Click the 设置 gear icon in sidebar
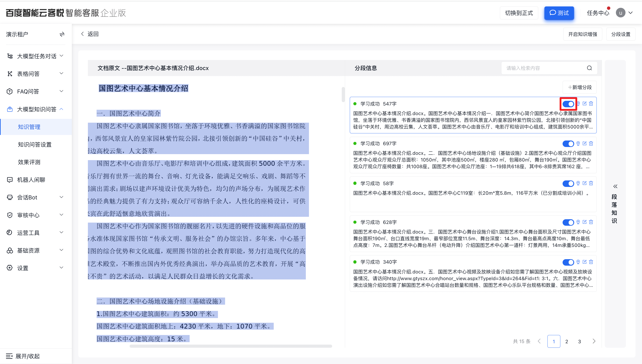The image size is (642, 364). pyautogui.click(x=10, y=268)
